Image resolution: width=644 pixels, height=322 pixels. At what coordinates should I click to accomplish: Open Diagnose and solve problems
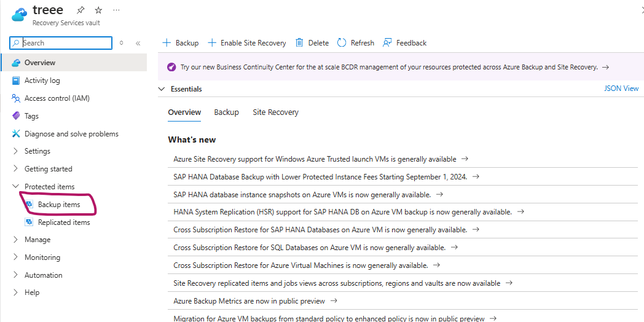(71, 134)
